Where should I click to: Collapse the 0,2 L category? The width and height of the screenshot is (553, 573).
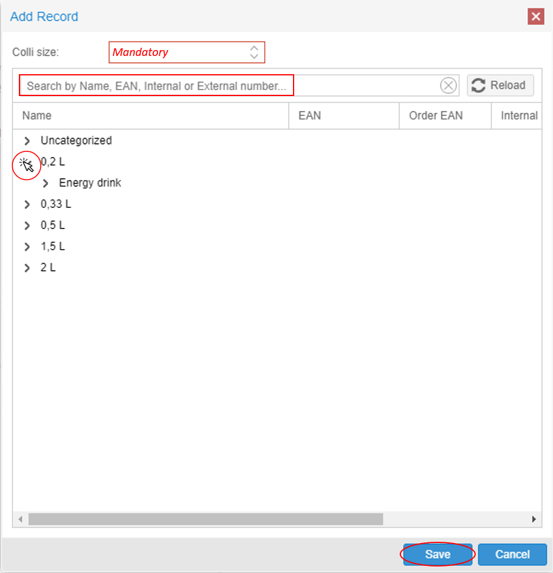coord(26,163)
